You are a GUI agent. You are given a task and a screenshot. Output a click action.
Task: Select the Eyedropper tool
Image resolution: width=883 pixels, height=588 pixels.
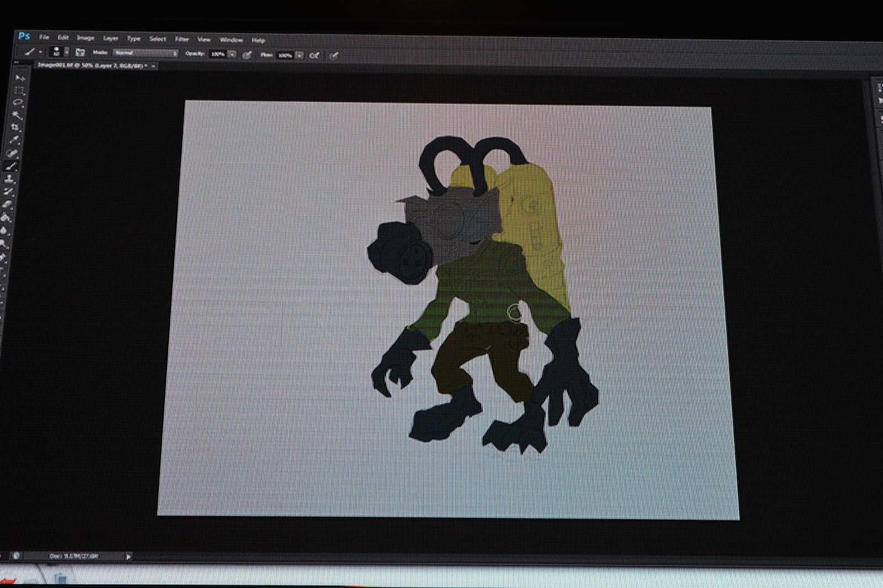coord(15,141)
